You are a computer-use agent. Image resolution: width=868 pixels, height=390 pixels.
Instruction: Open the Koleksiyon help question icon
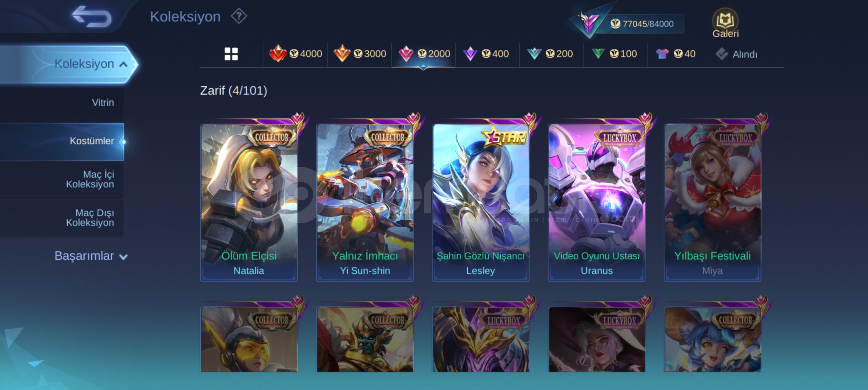[x=239, y=16]
